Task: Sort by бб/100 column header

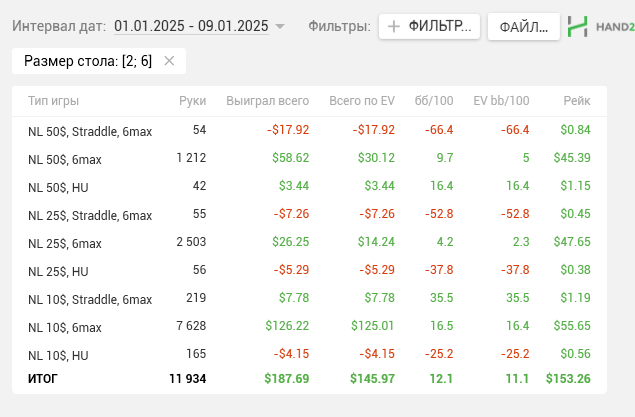Action: pos(434,101)
